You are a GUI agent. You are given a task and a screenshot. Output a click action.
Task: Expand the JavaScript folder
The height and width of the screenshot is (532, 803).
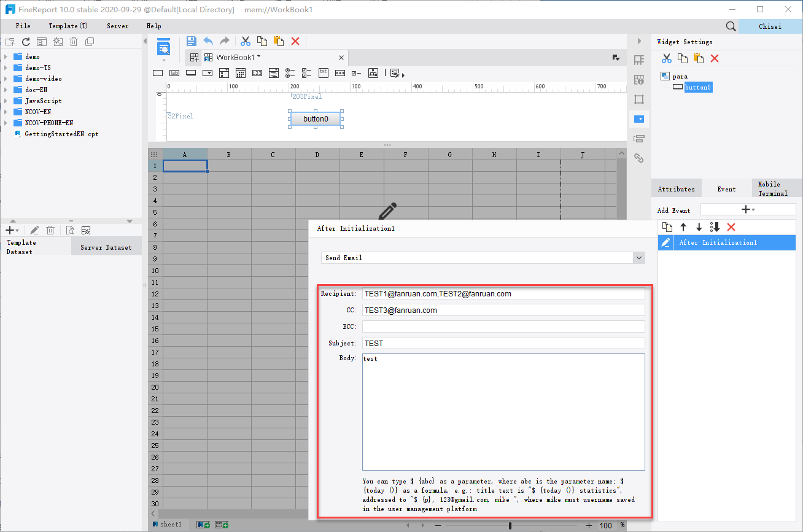pyautogui.click(x=6, y=101)
